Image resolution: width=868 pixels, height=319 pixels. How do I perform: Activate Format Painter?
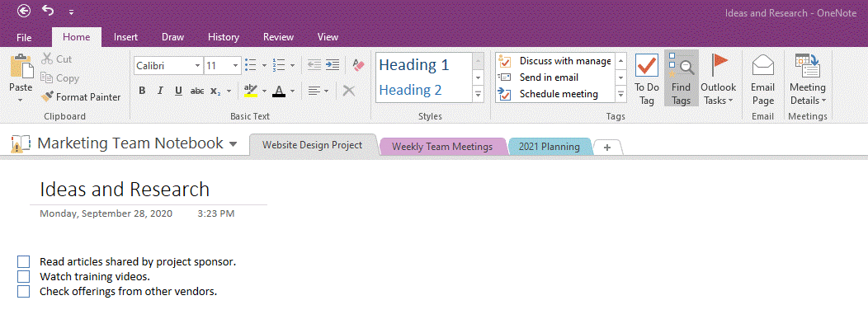coord(81,96)
